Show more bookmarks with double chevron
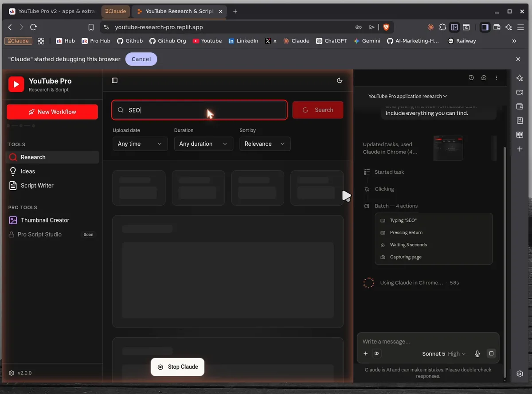Image resolution: width=532 pixels, height=394 pixels. pos(514,41)
